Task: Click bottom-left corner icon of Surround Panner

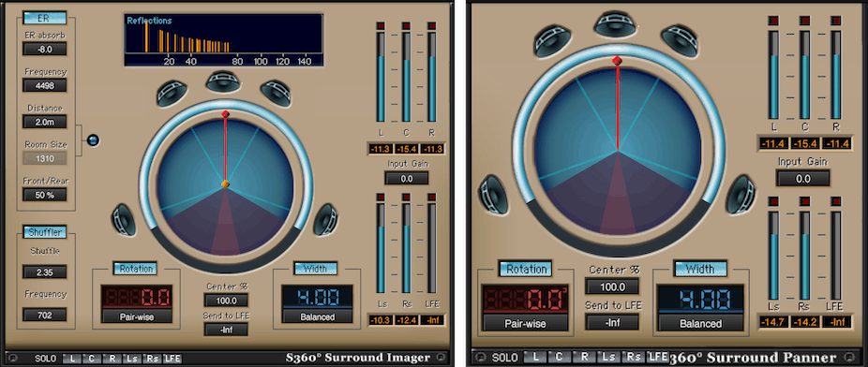Action: [482, 357]
